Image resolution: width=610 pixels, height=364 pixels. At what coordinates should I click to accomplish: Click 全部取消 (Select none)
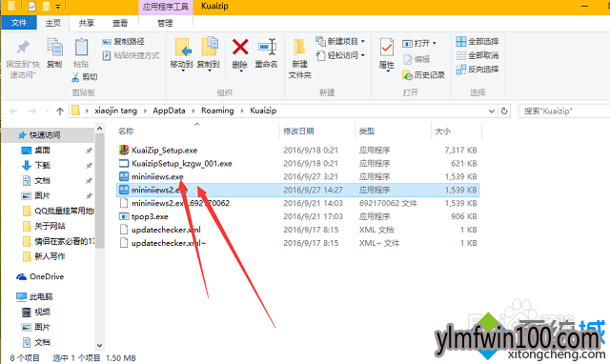(478, 55)
